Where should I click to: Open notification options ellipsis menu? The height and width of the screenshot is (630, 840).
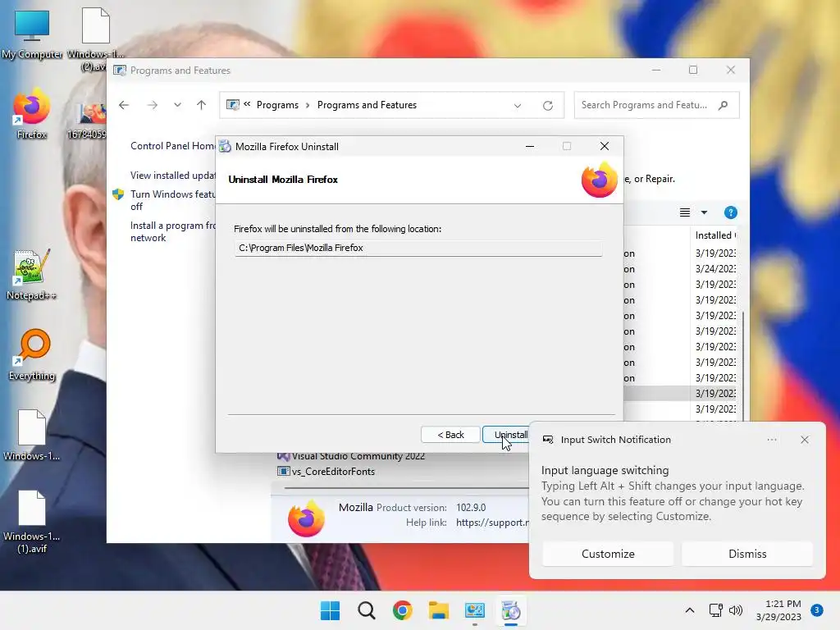point(771,440)
